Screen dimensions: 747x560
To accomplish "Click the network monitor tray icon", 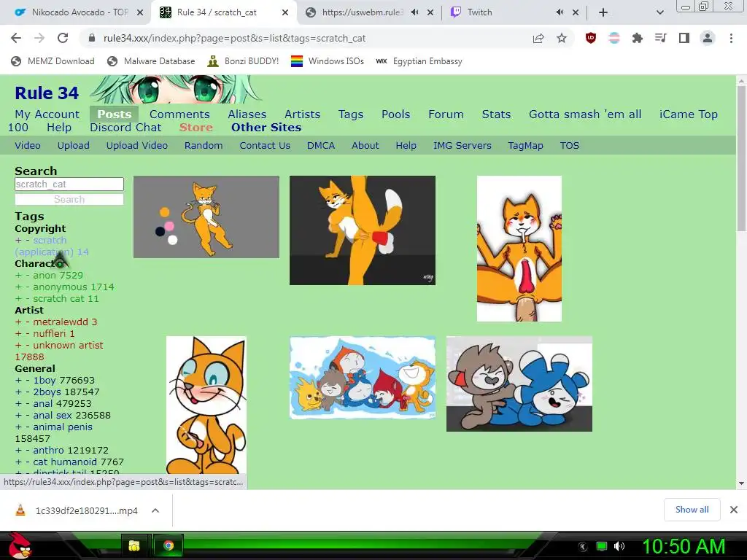I will (602, 546).
